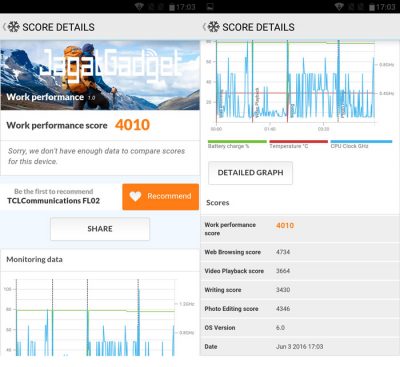The height and width of the screenshot is (367, 400).
Task: Select the Photo Editing score row
Action: coord(300,309)
